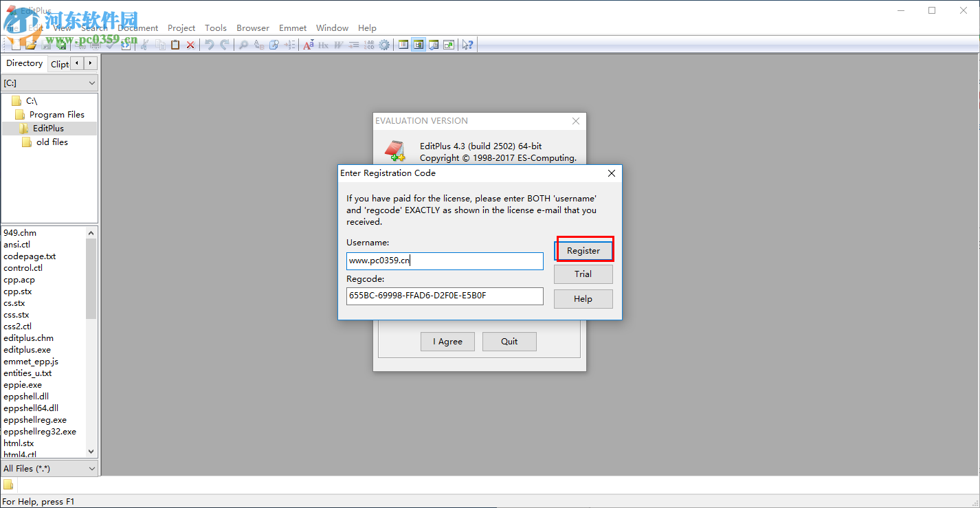
Task: Click the Redo arrow icon
Action: [224, 45]
